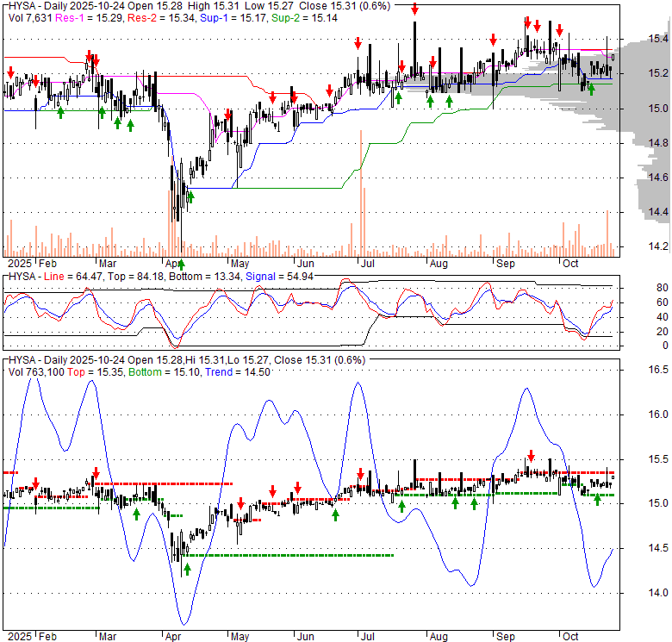Click the '14.4' price axis label
The width and height of the screenshot is (672, 642).
coord(658,212)
